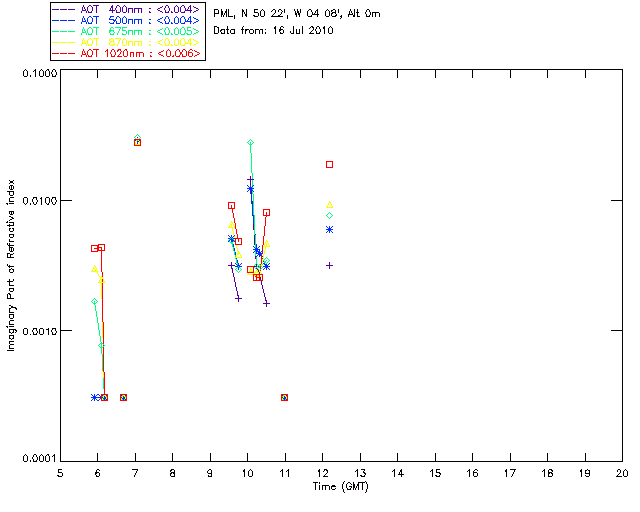Click the 0.1000 y-axis tick label
640x512 pixels.
coord(40,73)
